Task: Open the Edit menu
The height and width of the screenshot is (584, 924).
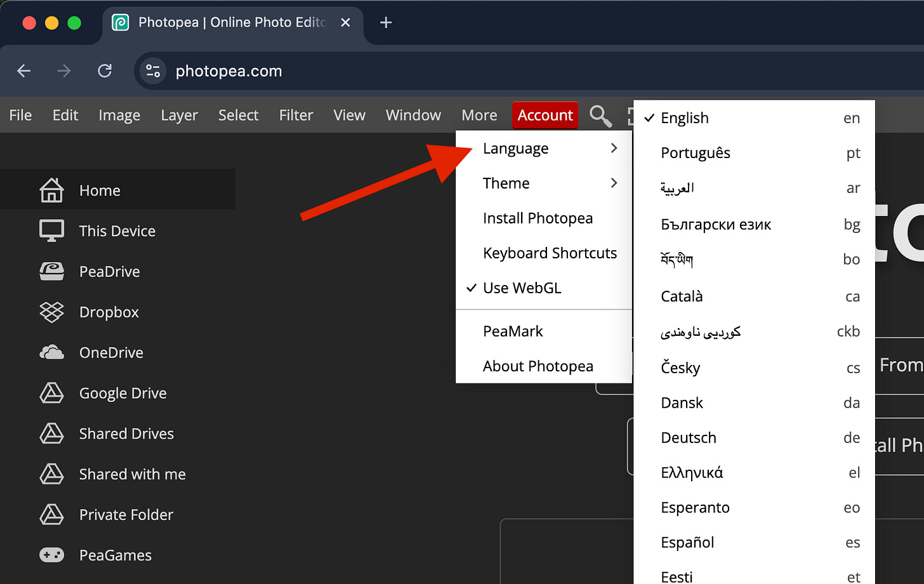Action: click(x=65, y=115)
